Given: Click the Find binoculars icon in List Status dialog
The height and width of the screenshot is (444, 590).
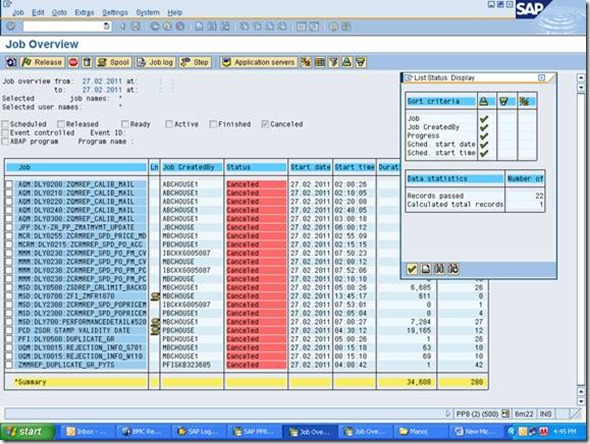Looking at the screenshot, I should coord(439,269).
